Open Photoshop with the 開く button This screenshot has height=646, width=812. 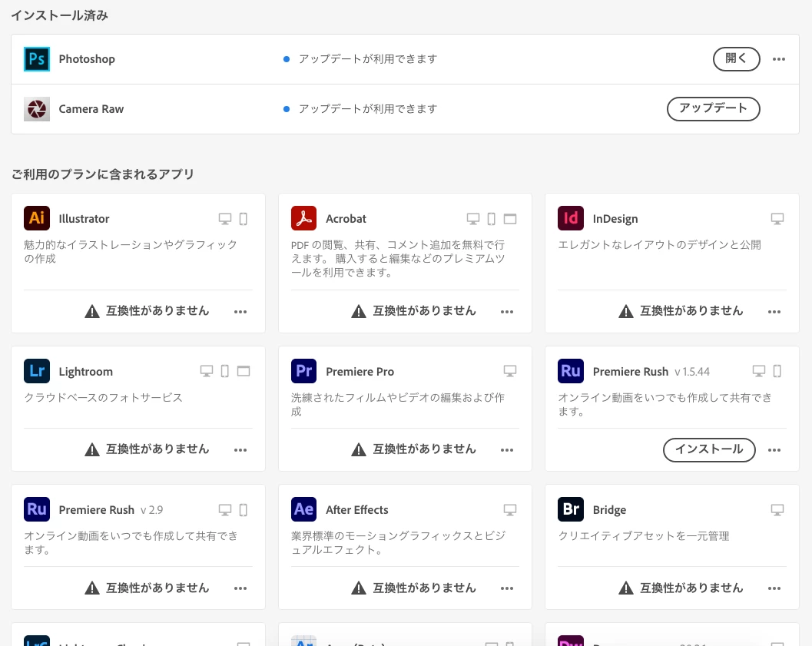tap(737, 58)
